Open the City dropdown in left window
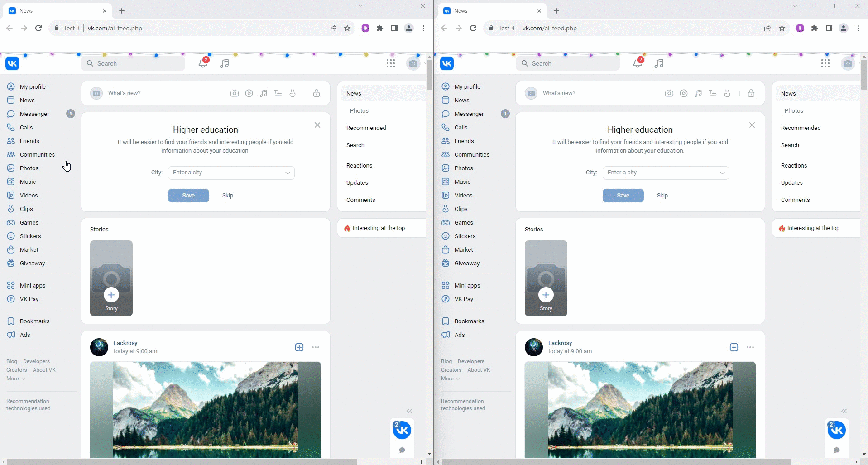 231,173
